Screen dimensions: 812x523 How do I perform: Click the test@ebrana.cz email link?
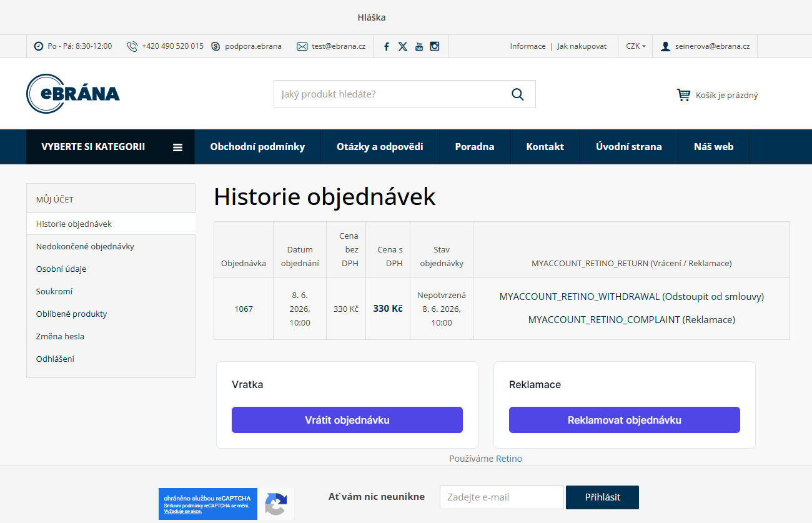pos(339,46)
